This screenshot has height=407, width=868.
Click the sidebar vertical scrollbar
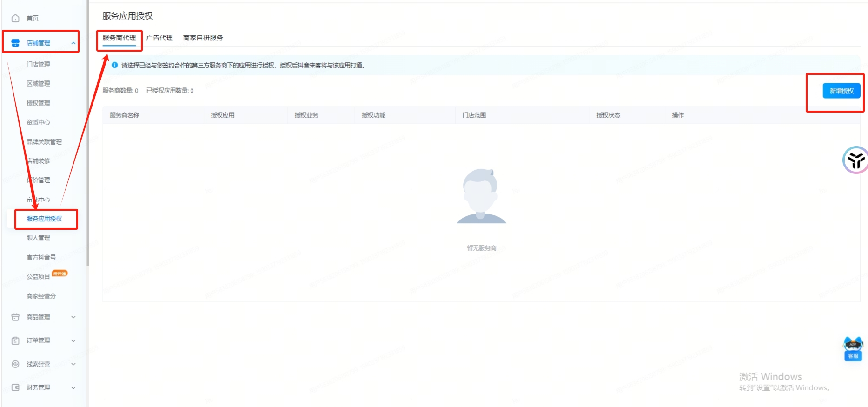87,140
